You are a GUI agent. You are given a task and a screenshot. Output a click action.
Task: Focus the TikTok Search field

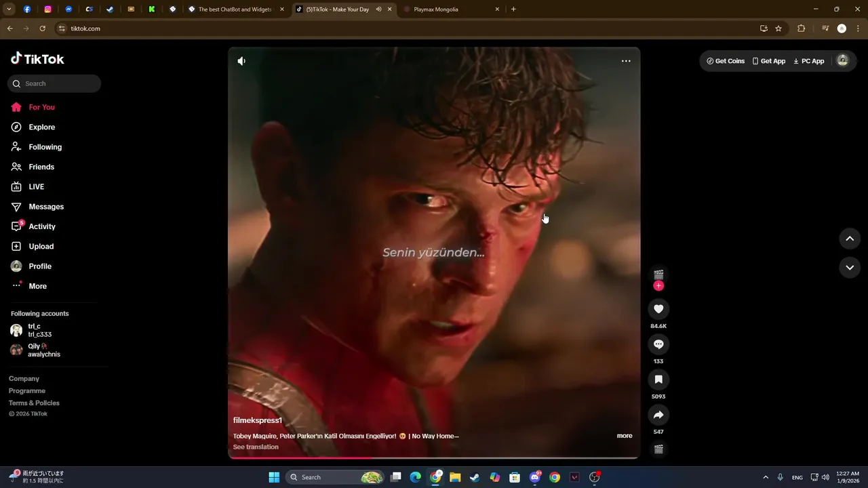pos(54,83)
